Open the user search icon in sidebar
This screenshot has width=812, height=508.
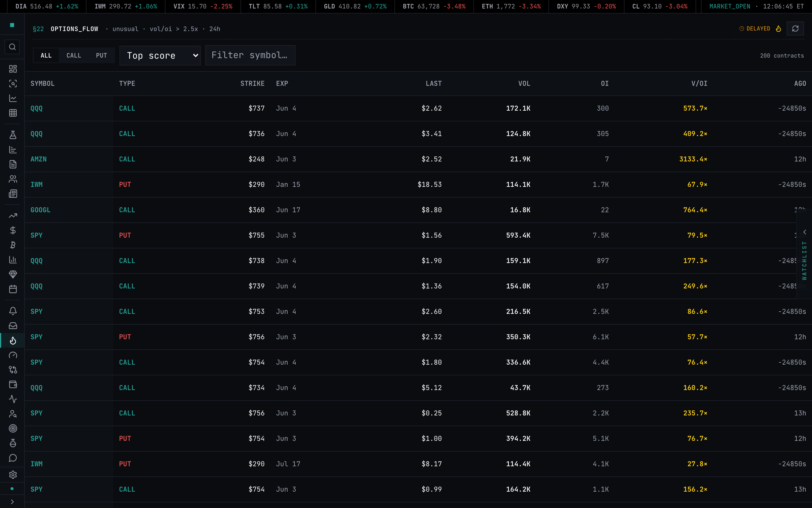pos(13,414)
